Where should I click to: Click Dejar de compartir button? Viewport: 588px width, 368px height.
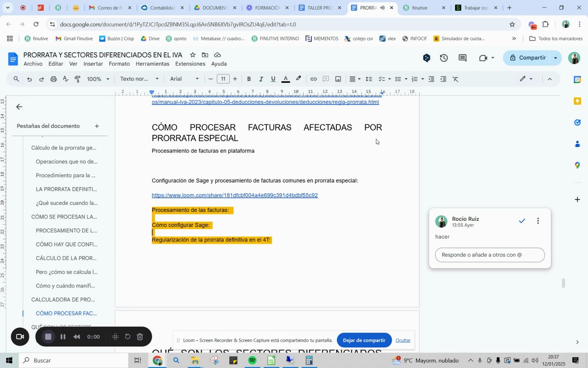pyautogui.click(x=364, y=340)
